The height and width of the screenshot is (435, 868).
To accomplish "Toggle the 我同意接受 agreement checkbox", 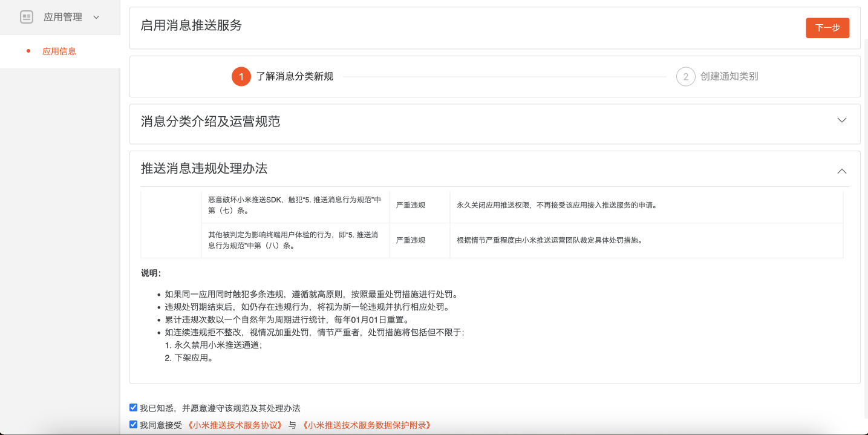I will pyautogui.click(x=134, y=425).
